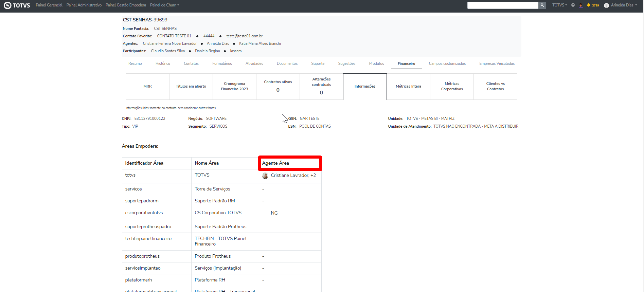This screenshot has height=292, width=644.
Task: Go to the Empresas Vinculadas tab
Action: [497, 63]
